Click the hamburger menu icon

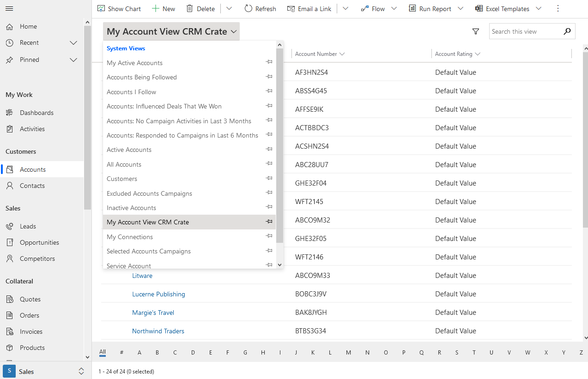click(9, 8)
